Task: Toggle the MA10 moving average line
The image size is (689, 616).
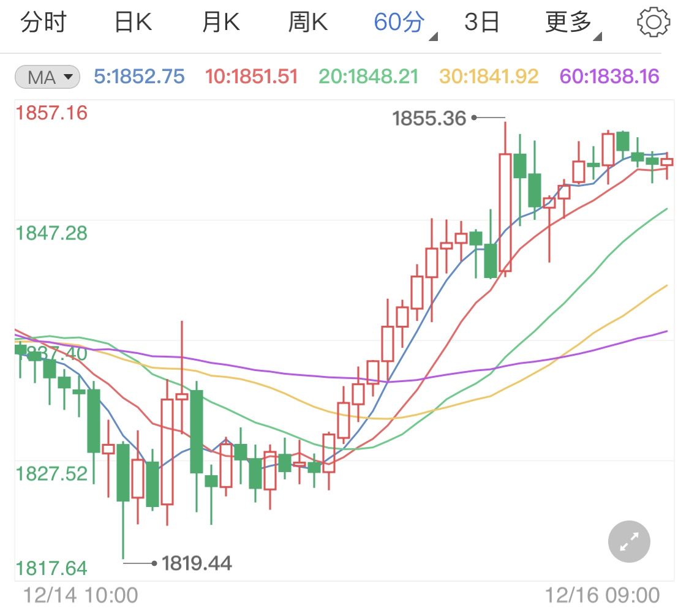Action: [x=251, y=76]
